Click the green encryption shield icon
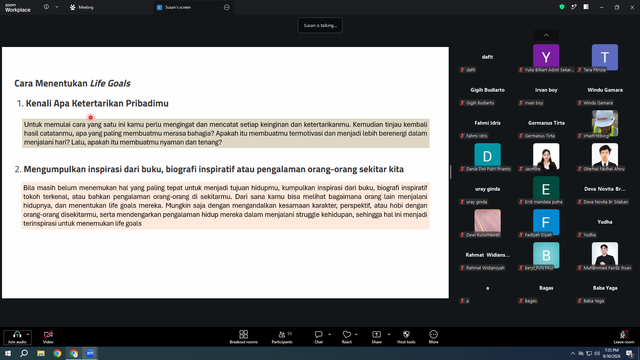Viewport: 640px width, 360px height. coord(562,7)
